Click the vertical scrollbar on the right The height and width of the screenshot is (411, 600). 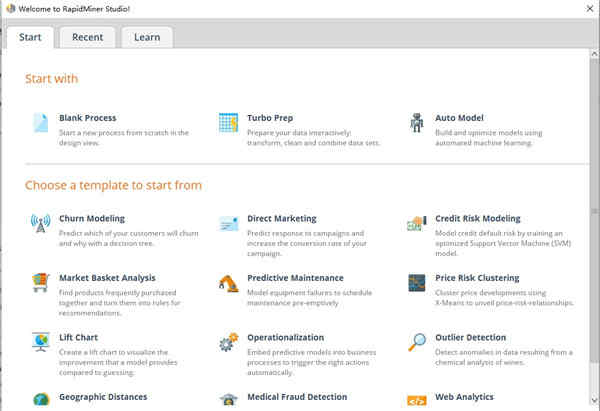593,220
